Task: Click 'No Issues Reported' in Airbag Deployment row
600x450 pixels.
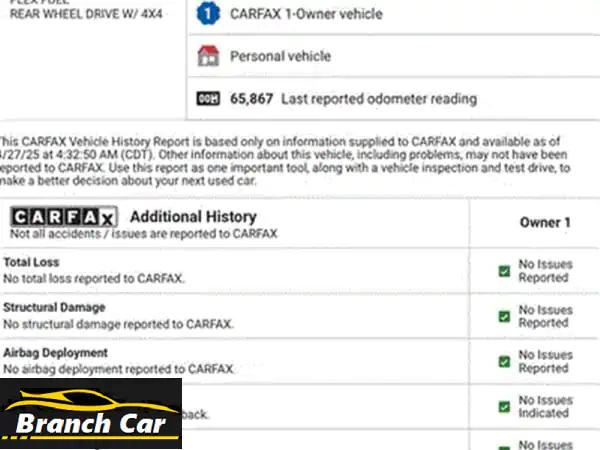Action: pos(546,362)
